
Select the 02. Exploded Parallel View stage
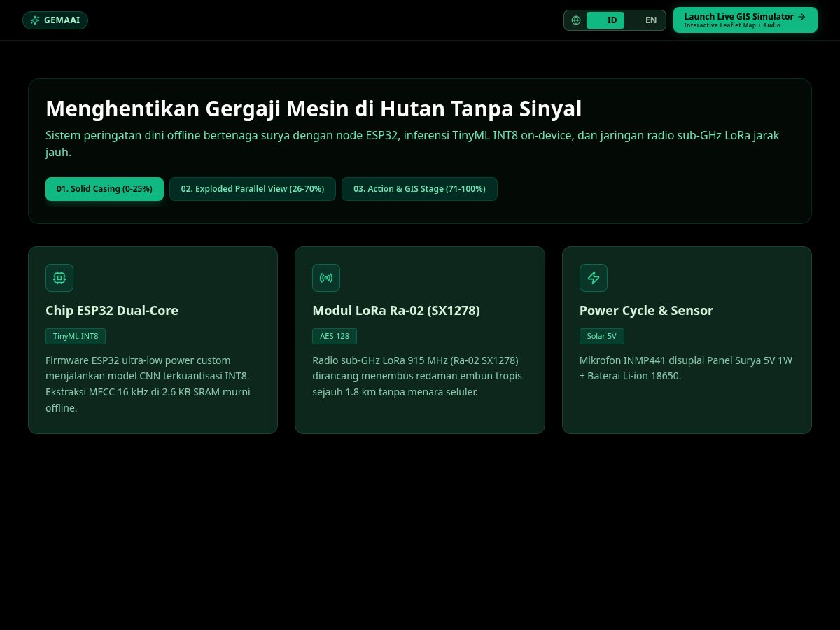(x=253, y=189)
